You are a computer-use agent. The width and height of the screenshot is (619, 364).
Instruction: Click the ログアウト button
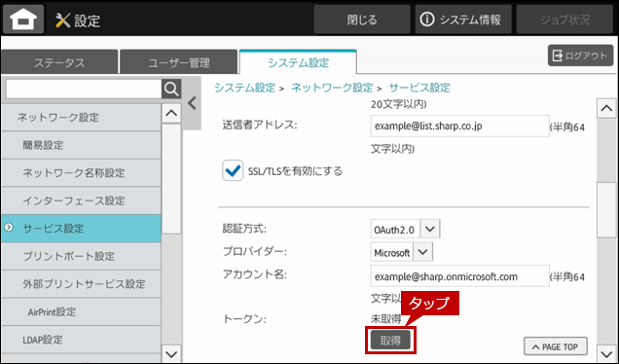click(x=580, y=55)
